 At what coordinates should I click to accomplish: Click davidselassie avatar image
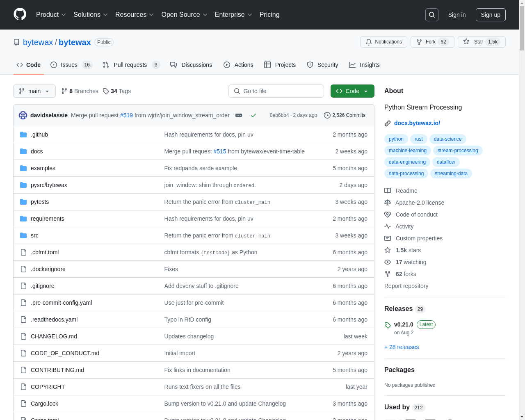[x=23, y=115]
